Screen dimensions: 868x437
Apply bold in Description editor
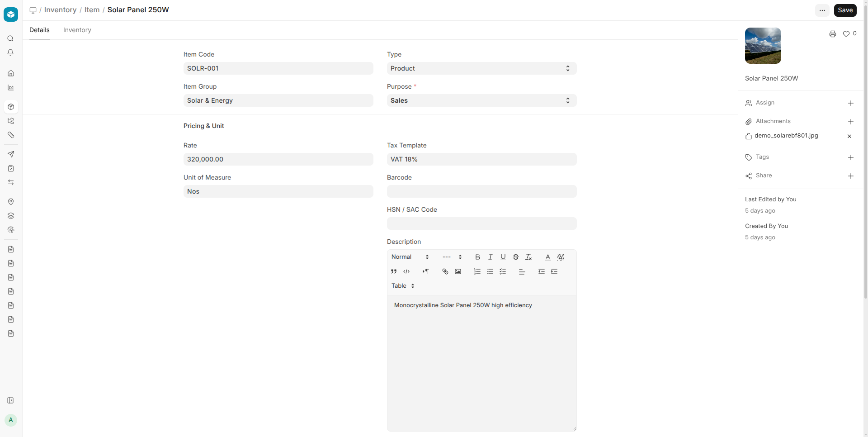click(477, 257)
